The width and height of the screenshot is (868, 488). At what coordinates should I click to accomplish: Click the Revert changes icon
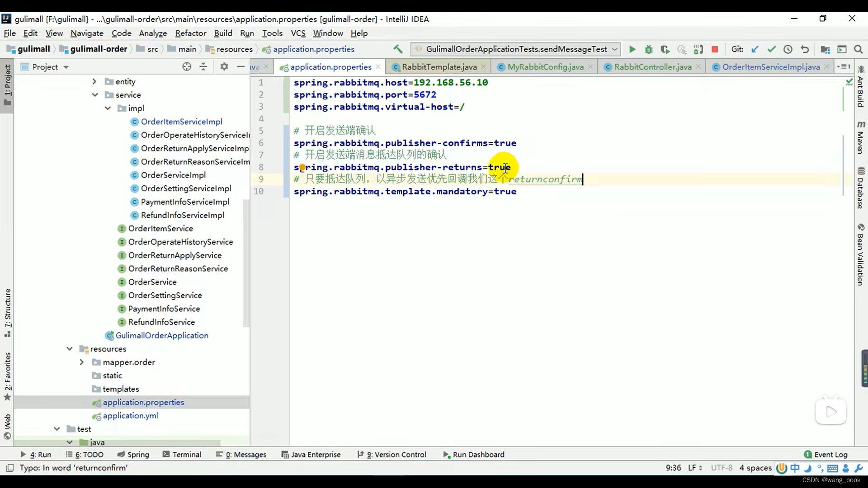pyautogui.click(x=805, y=49)
